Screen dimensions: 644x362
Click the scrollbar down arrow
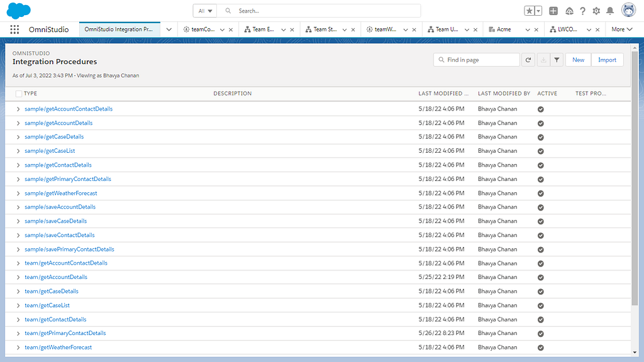(635, 353)
